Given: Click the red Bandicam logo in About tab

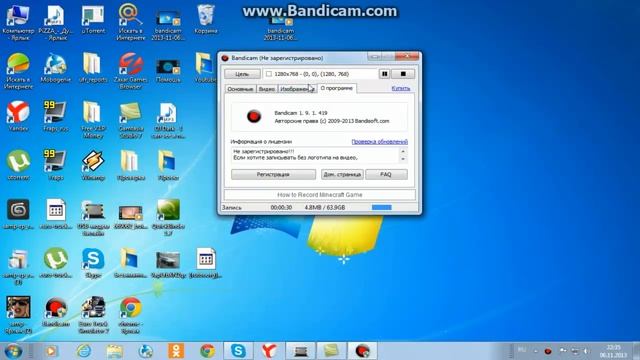Looking at the screenshot, I should (x=254, y=116).
